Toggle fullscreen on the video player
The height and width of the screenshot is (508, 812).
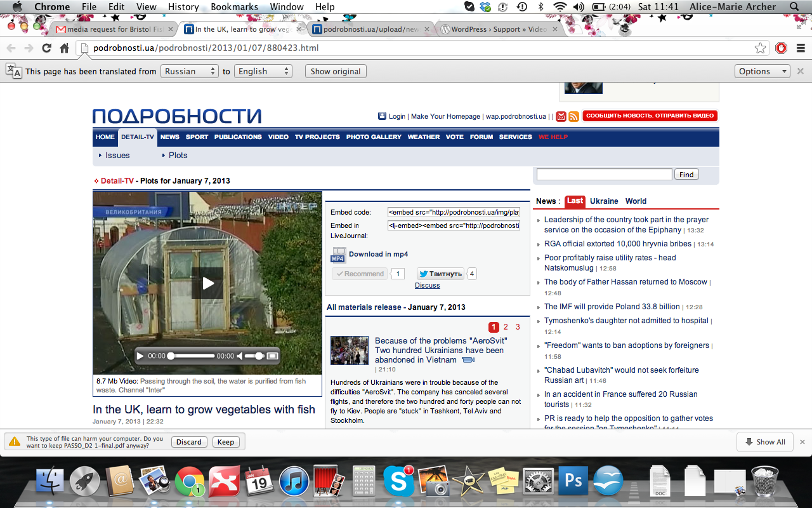272,356
